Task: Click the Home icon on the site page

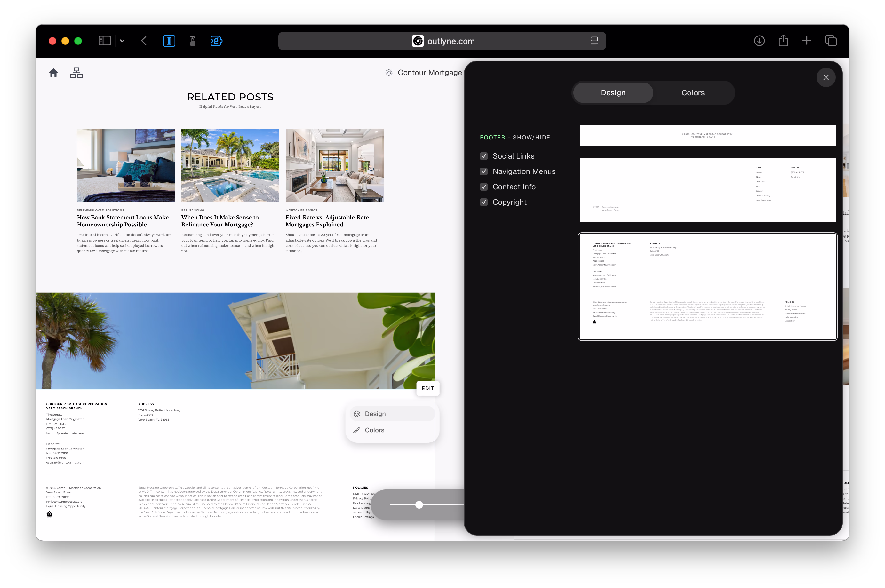Action: click(x=53, y=72)
